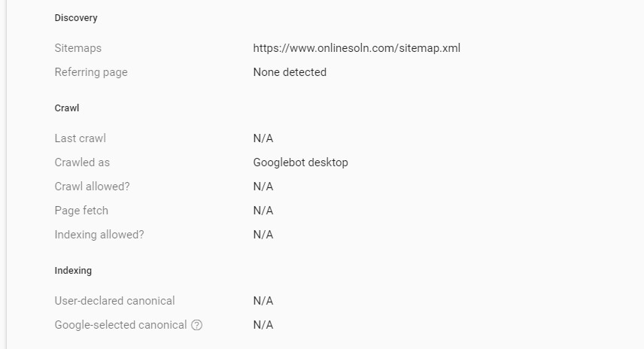Select the User-declared canonical label
This screenshot has height=349, width=644.
[x=115, y=301]
